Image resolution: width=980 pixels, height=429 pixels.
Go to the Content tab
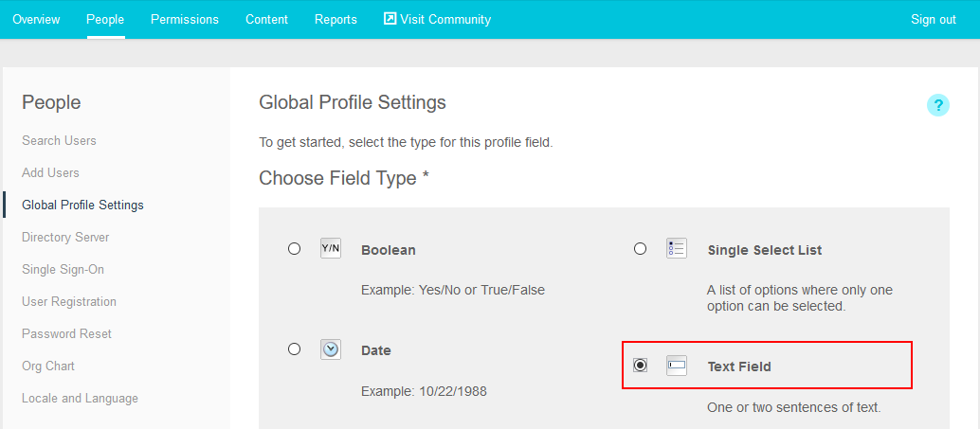coord(267,19)
